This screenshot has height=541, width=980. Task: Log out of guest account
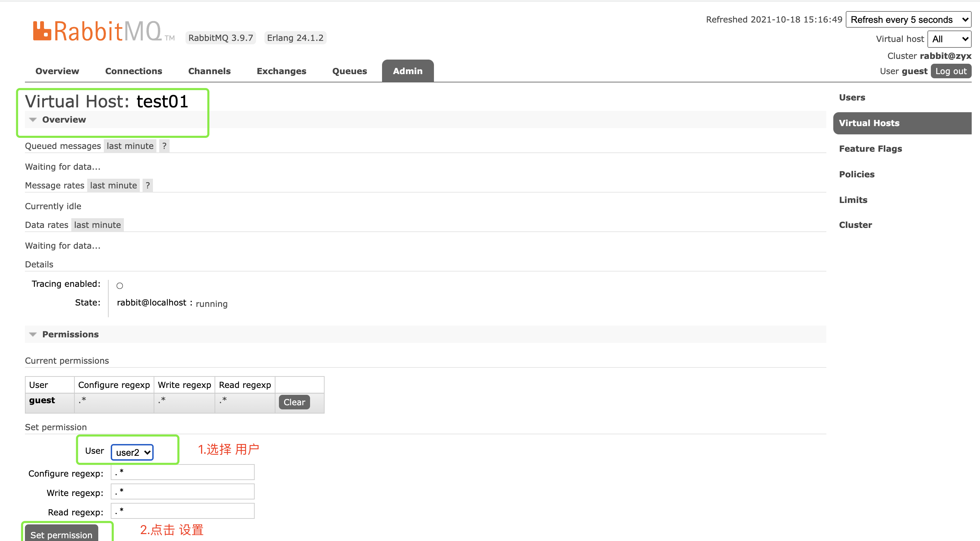tap(950, 71)
